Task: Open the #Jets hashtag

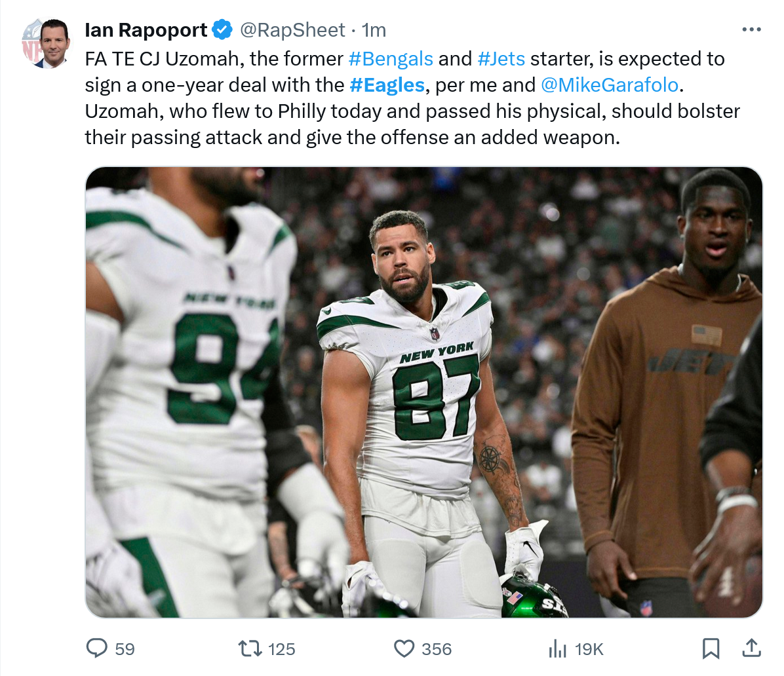Action: pyautogui.click(x=501, y=59)
